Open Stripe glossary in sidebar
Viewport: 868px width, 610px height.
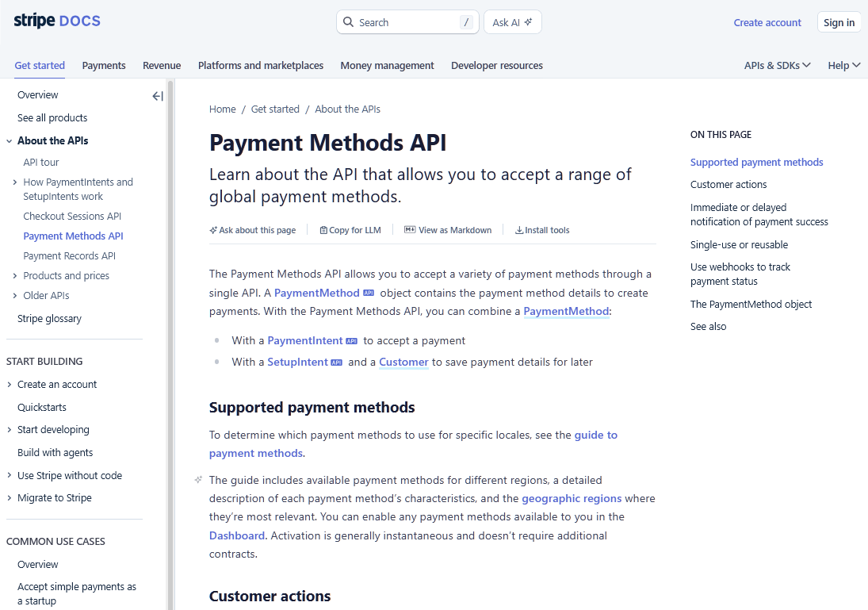[49, 319]
